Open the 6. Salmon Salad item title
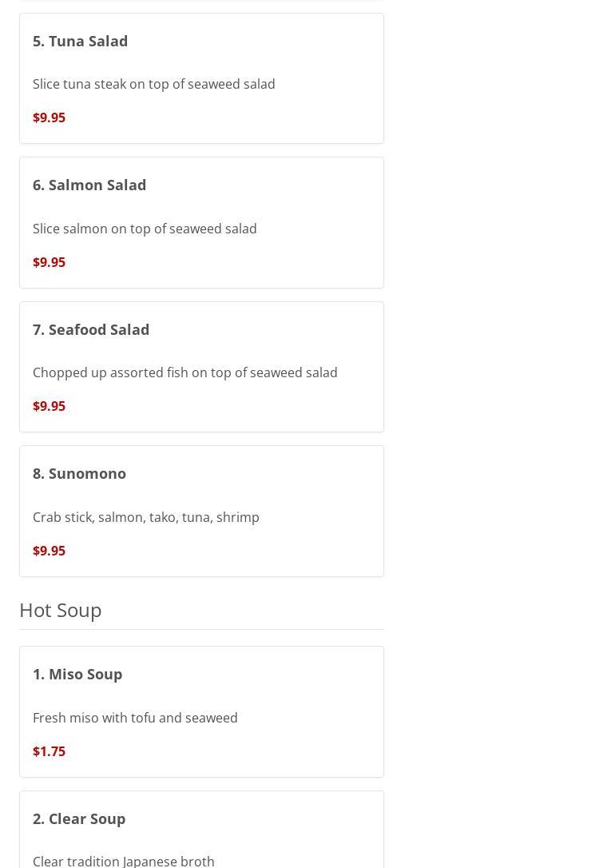 click(x=89, y=185)
